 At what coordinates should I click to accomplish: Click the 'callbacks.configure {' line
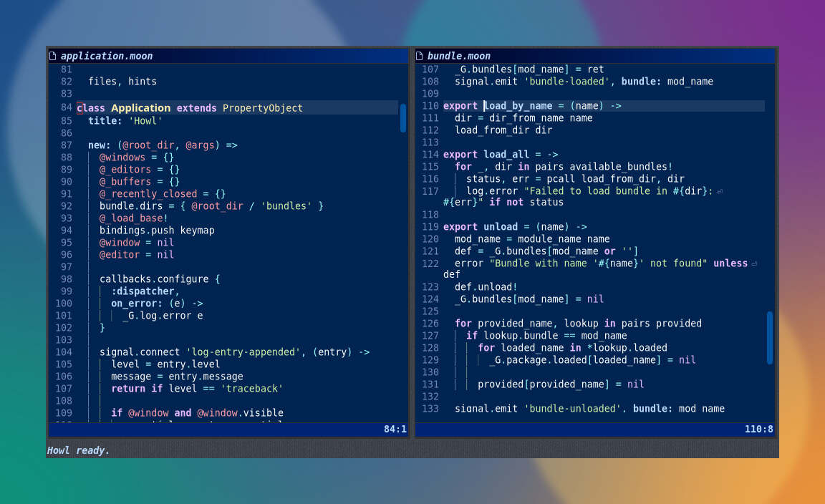pos(160,278)
